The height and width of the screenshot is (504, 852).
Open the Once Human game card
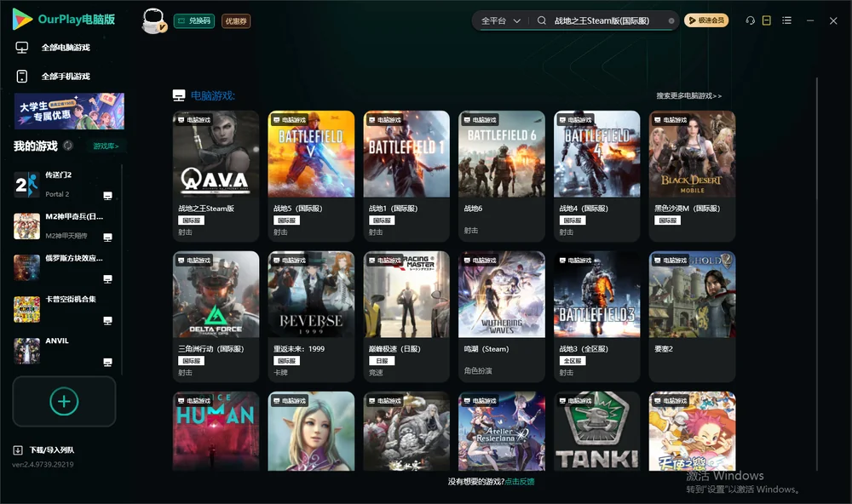pyautogui.click(x=216, y=432)
